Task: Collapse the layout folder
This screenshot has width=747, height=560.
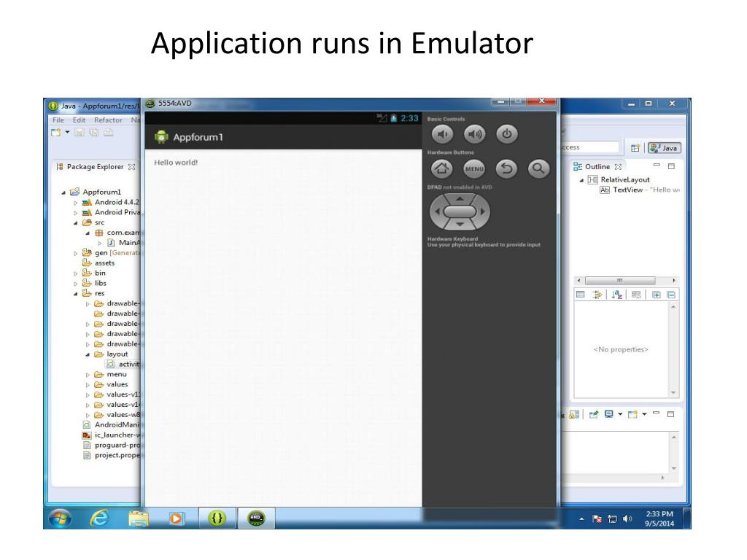Action: 88,355
